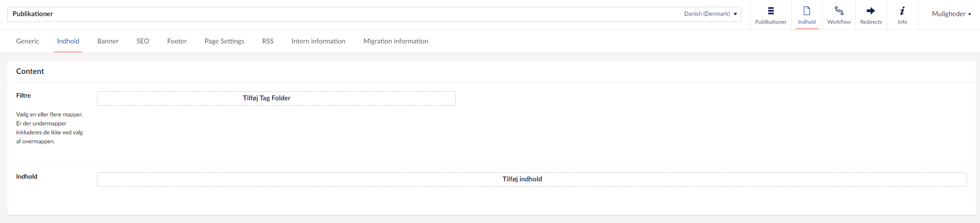Switch to the Footer tab
980x223 pixels.
pos(177,41)
